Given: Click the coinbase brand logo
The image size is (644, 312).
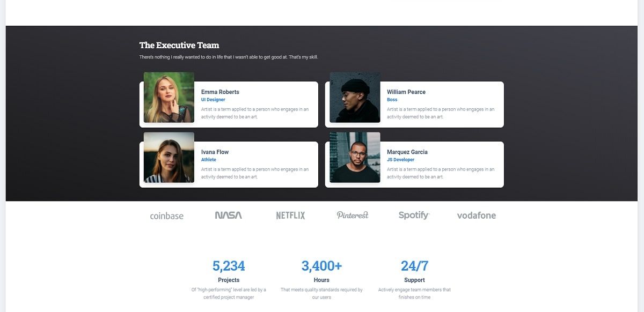Looking at the screenshot, I should coord(166,216).
